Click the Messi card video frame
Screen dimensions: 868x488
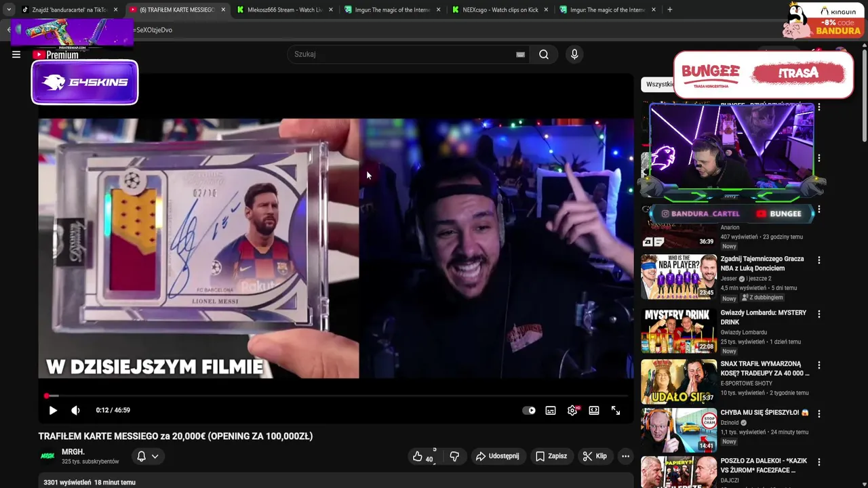pos(199,248)
